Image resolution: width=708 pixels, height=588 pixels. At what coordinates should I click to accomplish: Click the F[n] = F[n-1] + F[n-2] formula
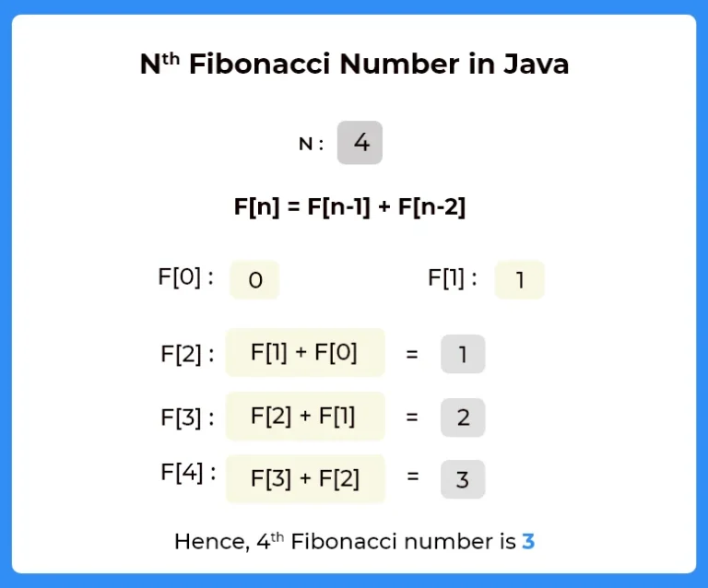click(350, 207)
